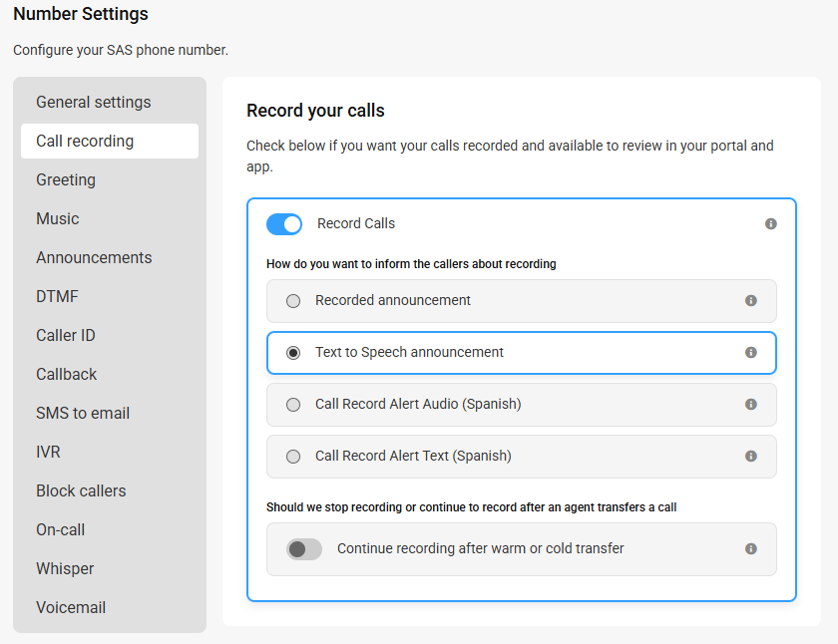Select the Recorded announcement radio button
The width and height of the screenshot is (838, 644).
tap(293, 301)
